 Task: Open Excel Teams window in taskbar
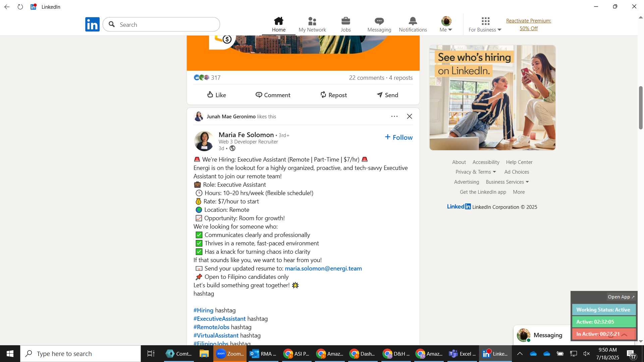coord(462,354)
